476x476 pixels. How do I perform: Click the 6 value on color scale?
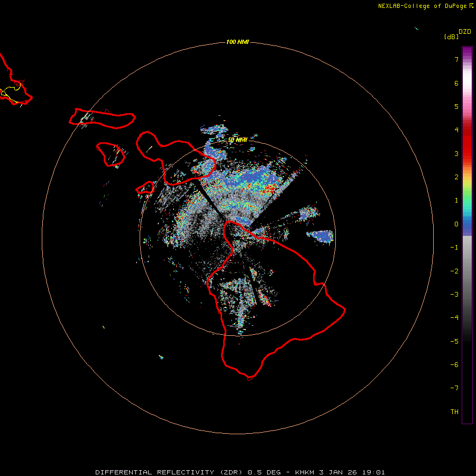456,83
